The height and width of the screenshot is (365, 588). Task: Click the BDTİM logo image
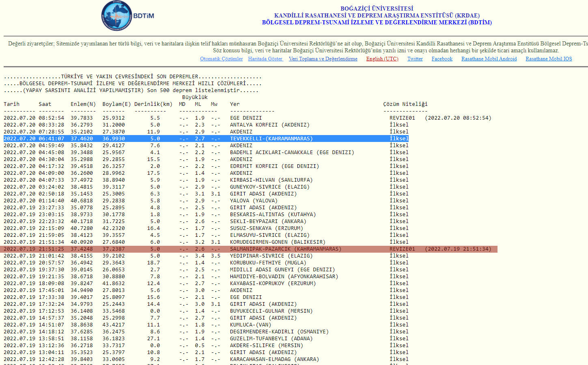coord(128,16)
